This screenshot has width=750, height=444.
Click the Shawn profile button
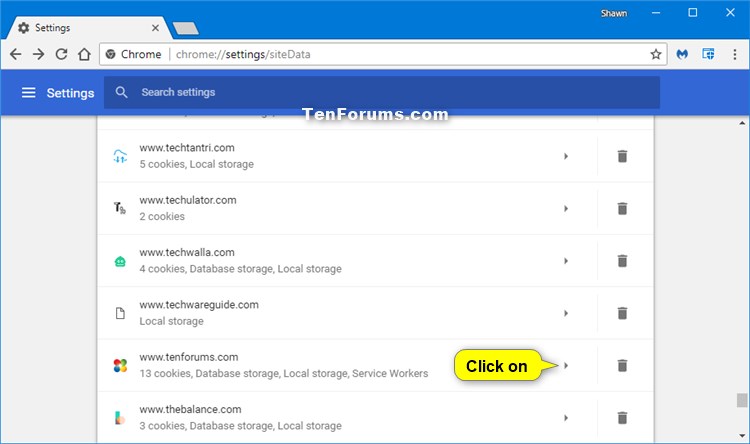point(614,13)
